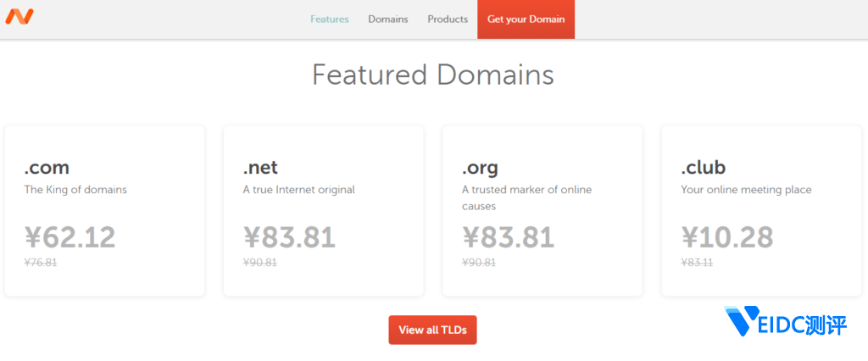Click the Featured Domains heading

432,75
